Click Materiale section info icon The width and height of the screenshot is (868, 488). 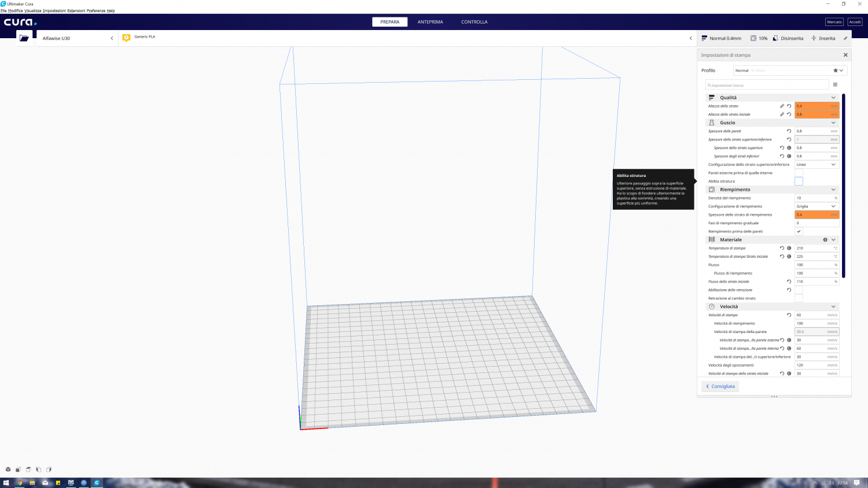pos(825,239)
